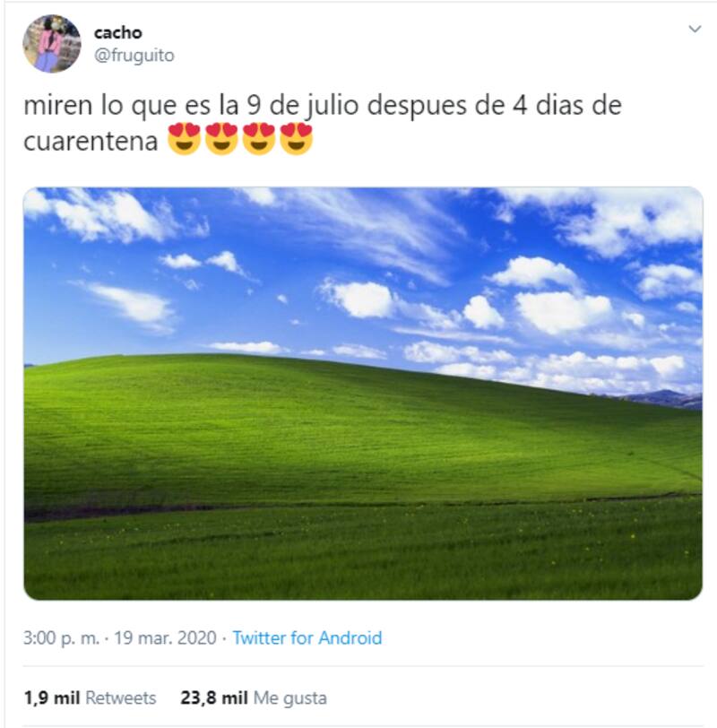Click the last heart-eyes emoji
Image resolution: width=717 pixels, height=728 pixels.
click(297, 139)
